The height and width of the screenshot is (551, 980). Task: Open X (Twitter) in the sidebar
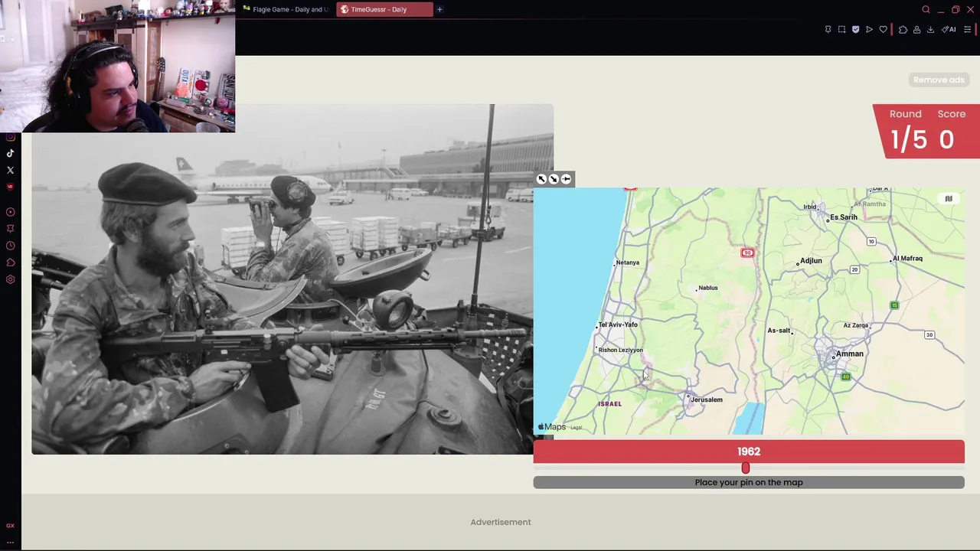coord(10,170)
